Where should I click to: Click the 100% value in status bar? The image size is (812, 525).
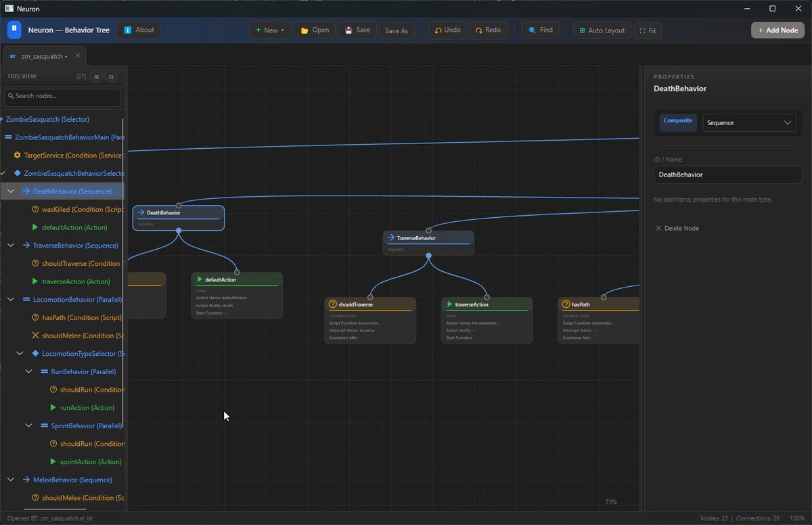point(796,518)
